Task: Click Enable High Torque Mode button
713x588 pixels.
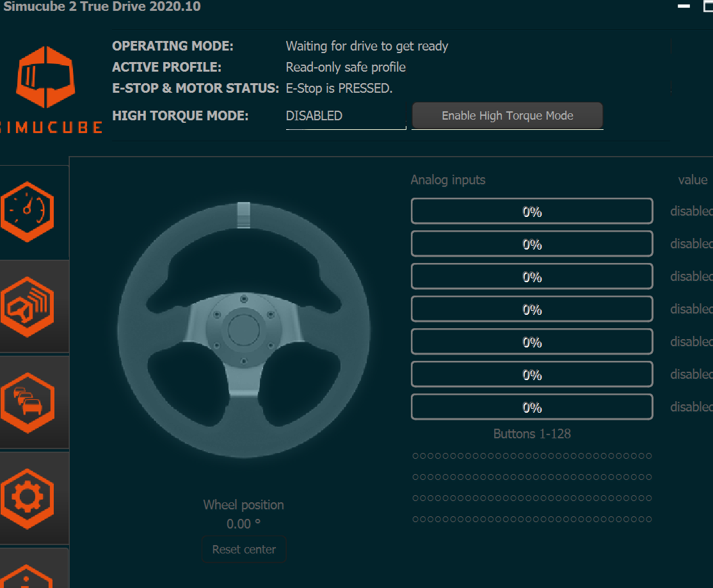Action: pos(508,115)
